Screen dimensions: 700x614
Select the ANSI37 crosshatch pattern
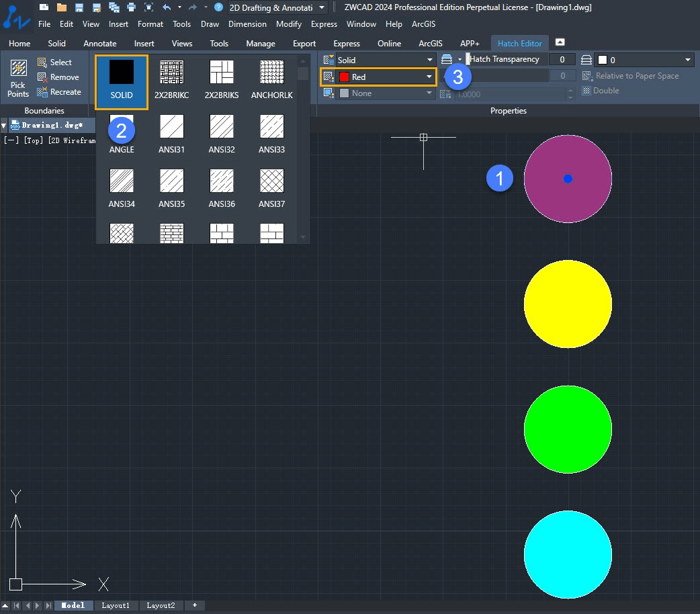click(271, 189)
